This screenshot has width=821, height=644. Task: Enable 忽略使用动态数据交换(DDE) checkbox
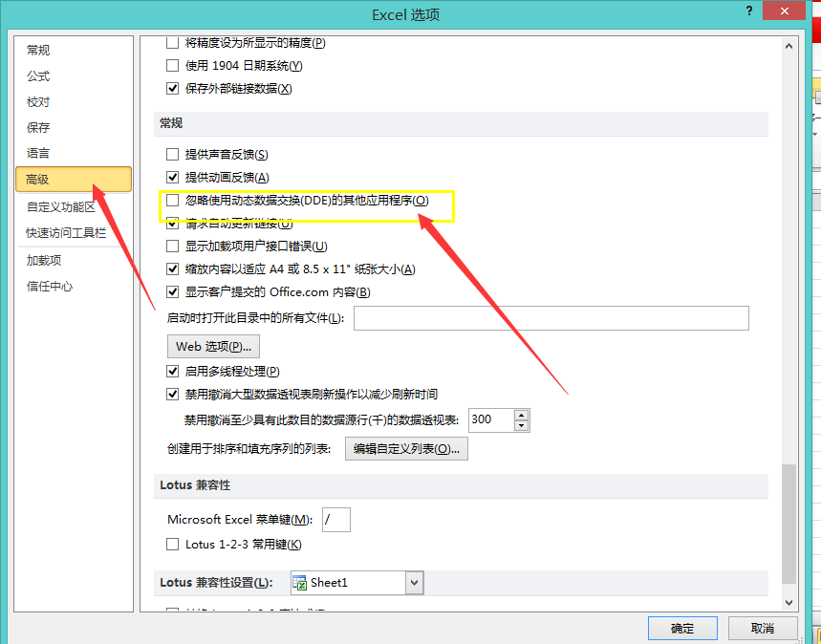coord(173,201)
